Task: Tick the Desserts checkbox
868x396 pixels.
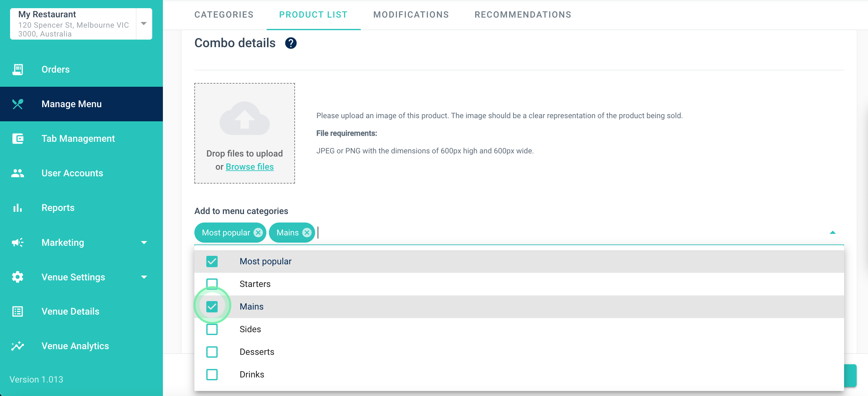Action: (x=212, y=352)
